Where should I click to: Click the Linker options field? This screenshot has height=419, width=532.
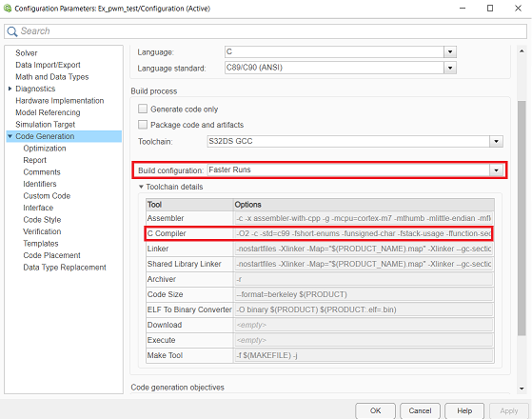364,249
